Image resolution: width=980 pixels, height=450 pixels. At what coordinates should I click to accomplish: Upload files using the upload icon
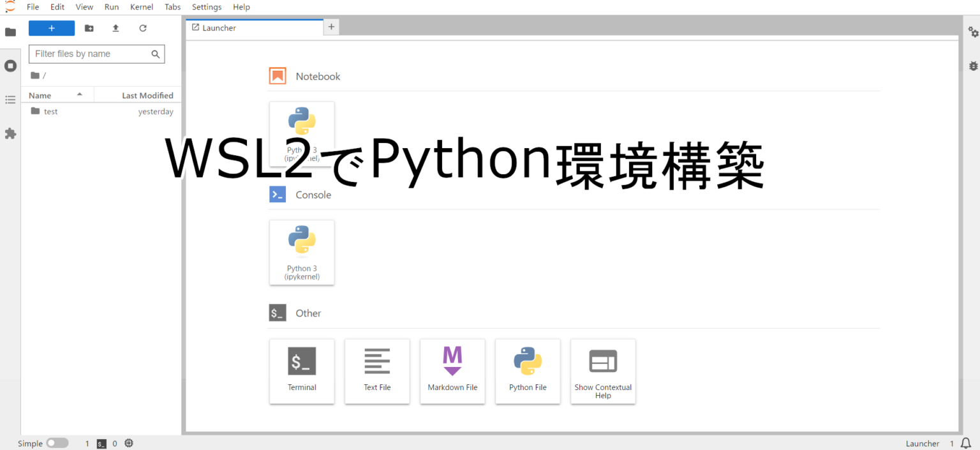[x=115, y=28]
